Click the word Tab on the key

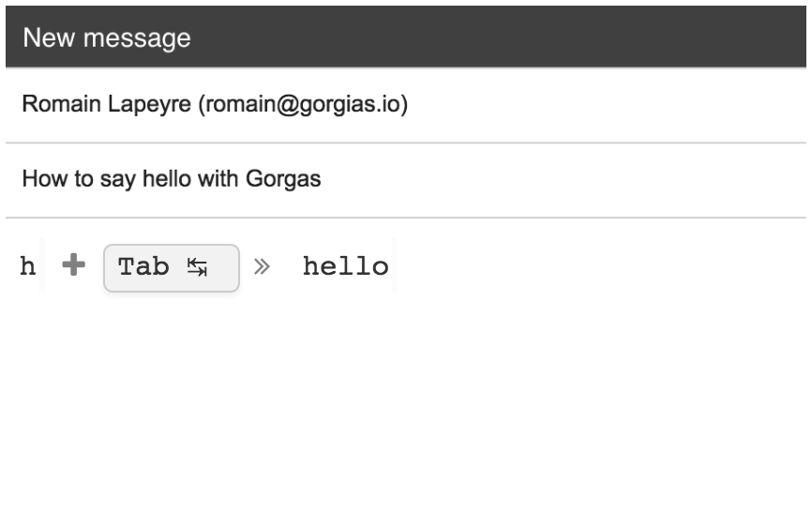143,267
